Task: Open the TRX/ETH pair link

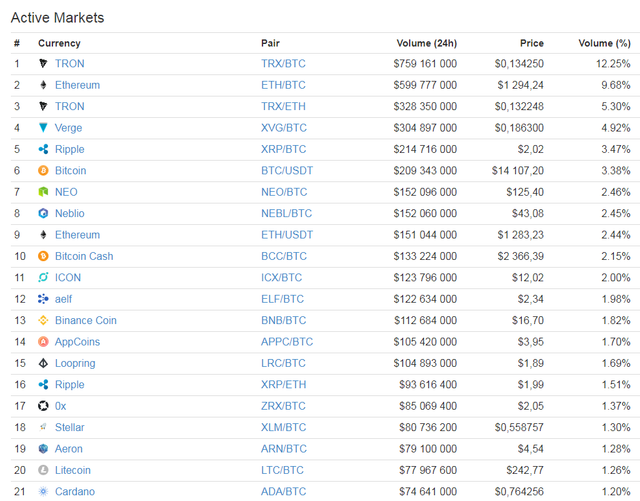Action: pyautogui.click(x=283, y=107)
